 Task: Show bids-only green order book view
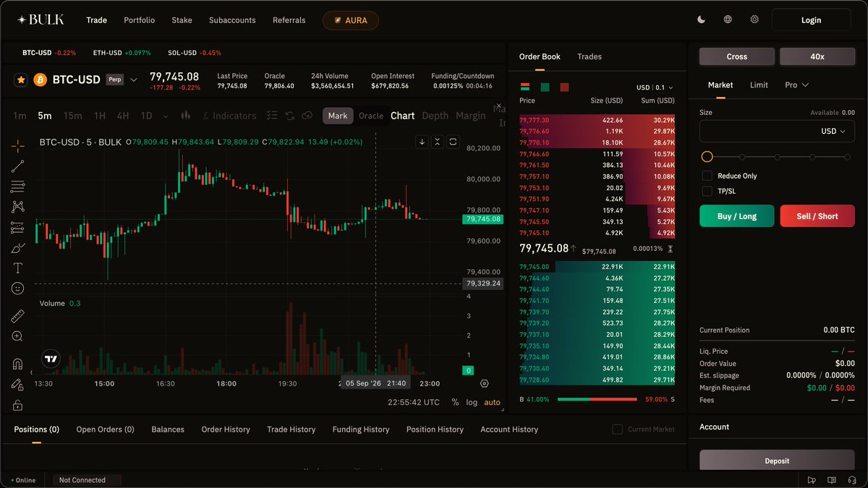[x=545, y=87]
